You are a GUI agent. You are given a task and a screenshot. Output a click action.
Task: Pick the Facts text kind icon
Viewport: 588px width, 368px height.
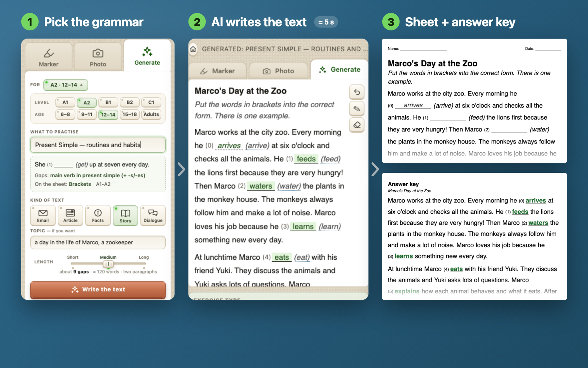(98, 215)
